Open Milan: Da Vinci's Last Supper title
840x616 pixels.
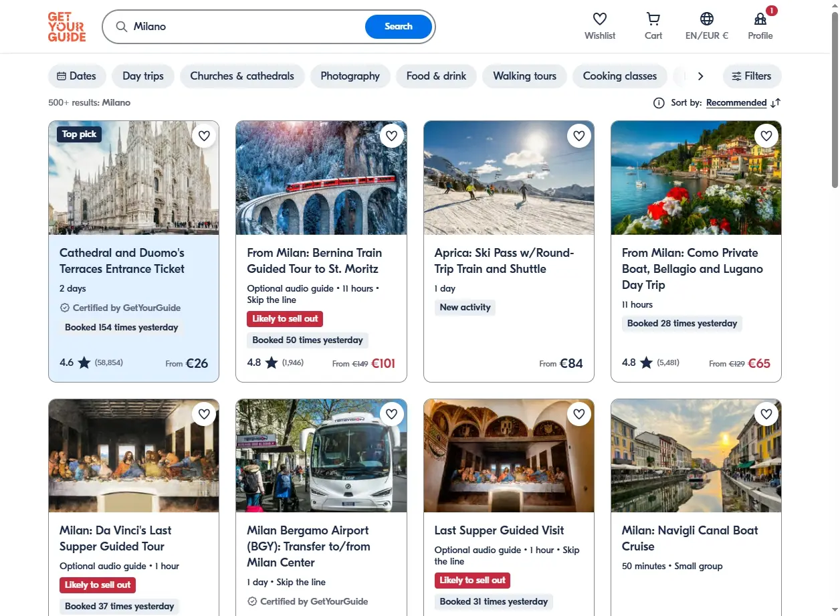(x=116, y=538)
